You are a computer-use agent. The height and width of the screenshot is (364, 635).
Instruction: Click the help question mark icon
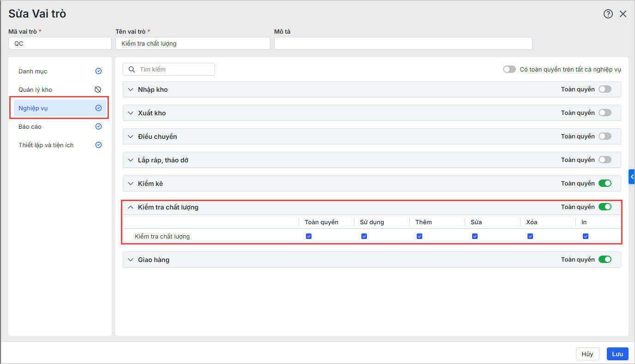click(x=608, y=14)
